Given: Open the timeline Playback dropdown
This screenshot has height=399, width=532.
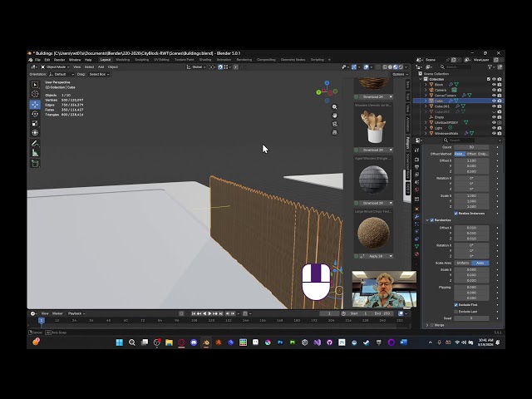Looking at the screenshot, I should [76, 313].
